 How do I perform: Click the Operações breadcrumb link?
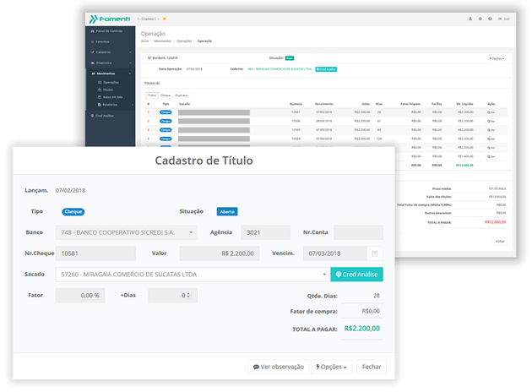pos(184,41)
